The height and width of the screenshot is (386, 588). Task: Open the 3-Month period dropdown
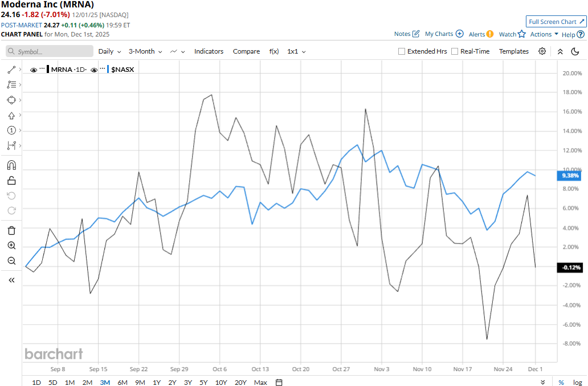click(x=145, y=51)
